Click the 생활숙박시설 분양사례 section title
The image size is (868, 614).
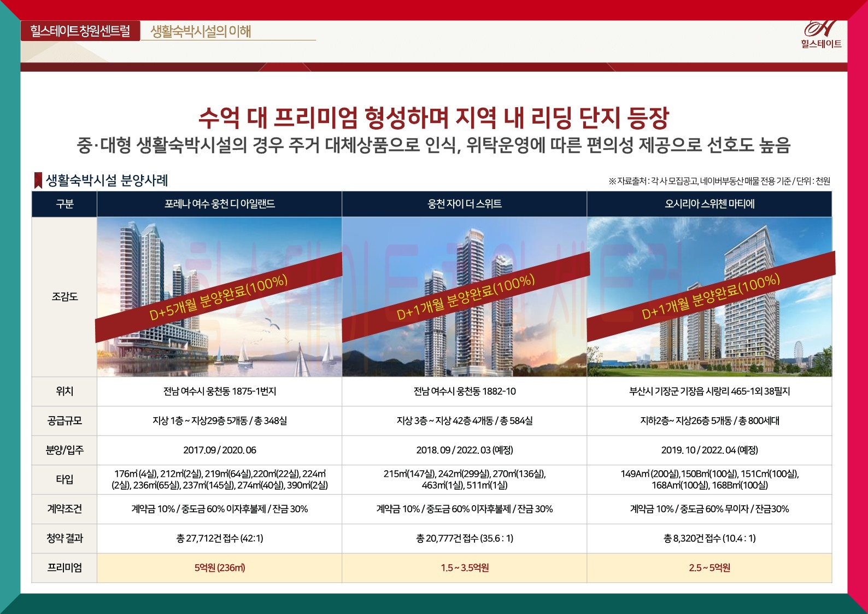[107, 180]
